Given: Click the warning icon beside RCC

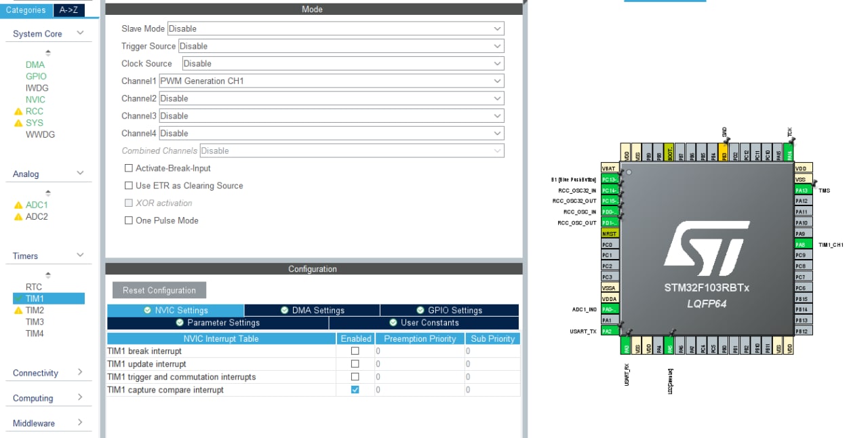Looking at the screenshot, I should coord(18,111).
